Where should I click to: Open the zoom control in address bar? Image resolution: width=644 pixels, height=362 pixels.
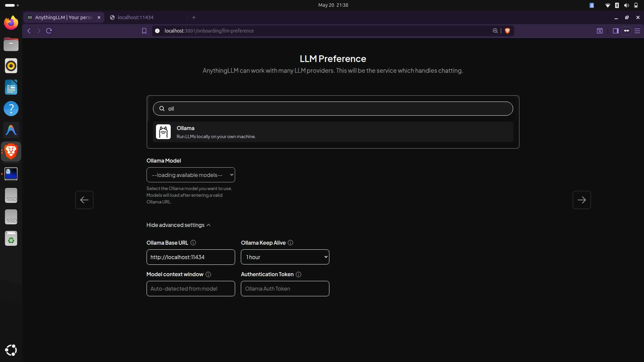point(495,31)
